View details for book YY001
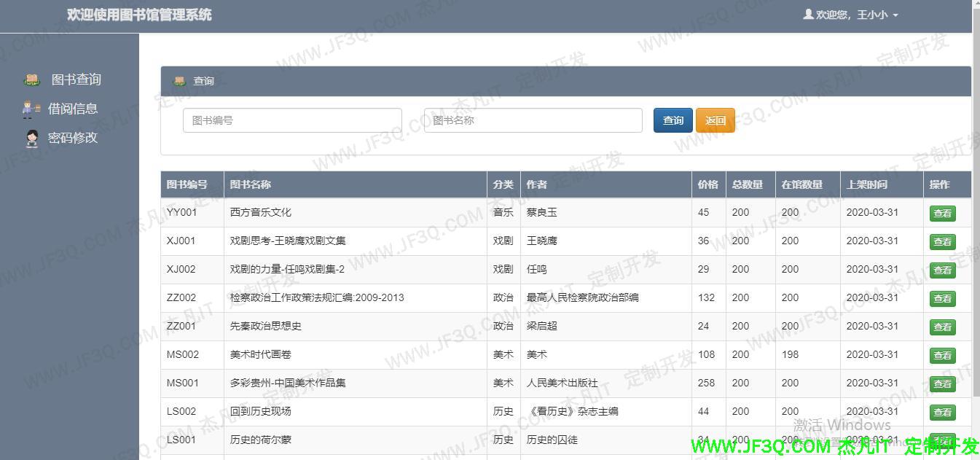The height and width of the screenshot is (460, 980). (942, 214)
